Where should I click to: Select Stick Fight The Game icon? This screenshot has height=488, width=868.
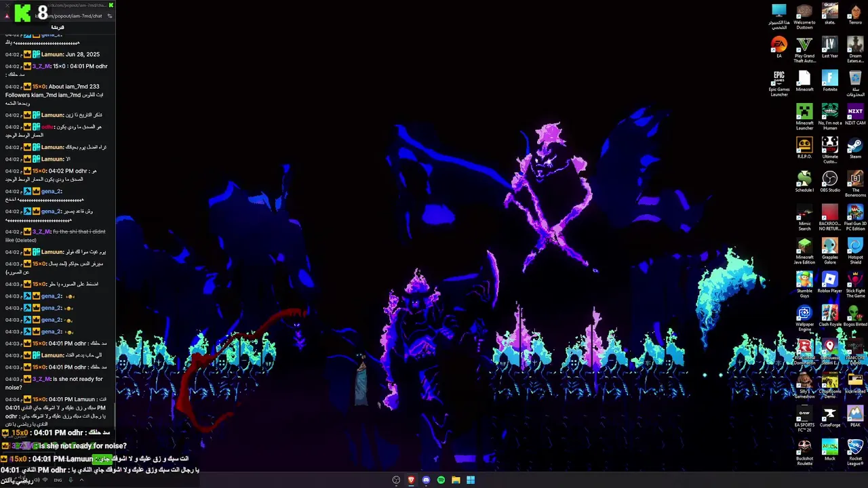855,285
